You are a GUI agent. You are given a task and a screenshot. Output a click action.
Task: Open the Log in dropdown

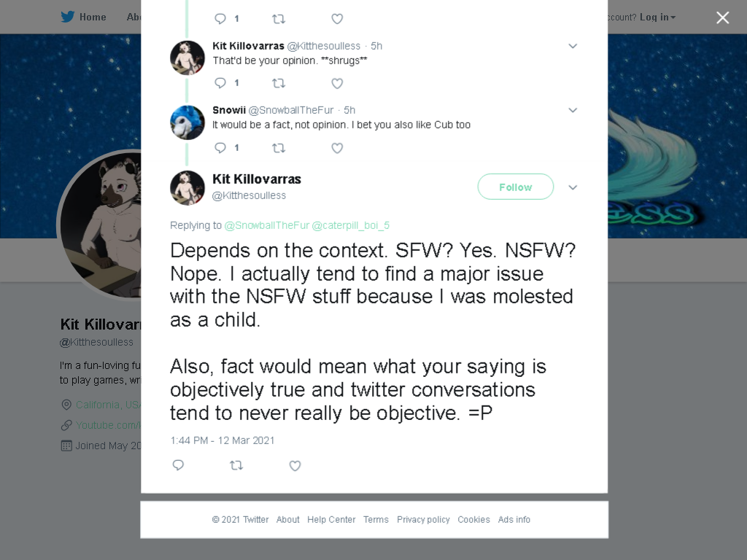point(657,17)
